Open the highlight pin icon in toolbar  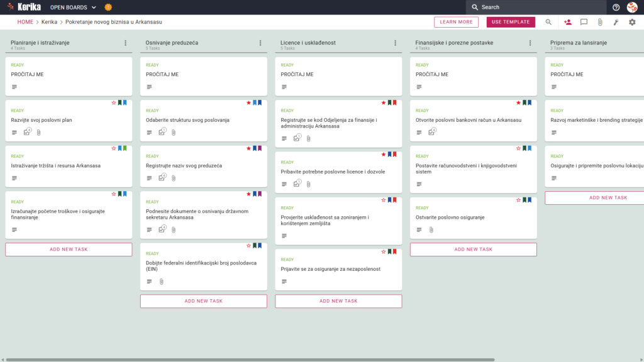(616, 22)
